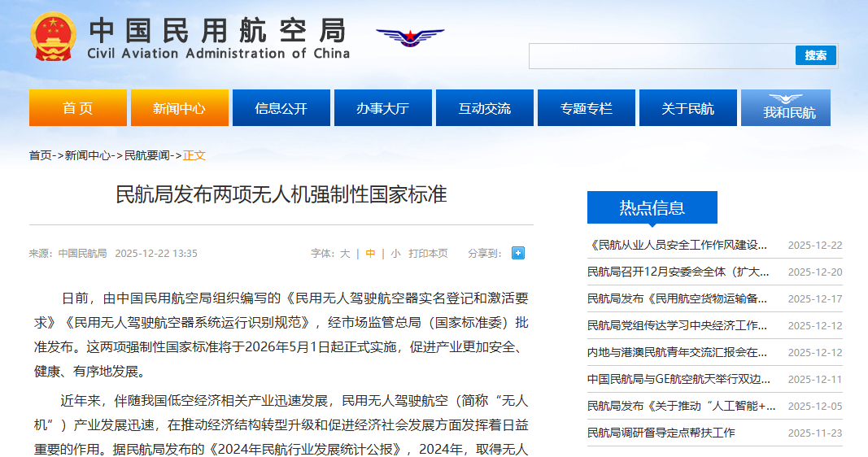The image size is (868, 457).
Task: Set font size to 大
Action: (345, 254)
